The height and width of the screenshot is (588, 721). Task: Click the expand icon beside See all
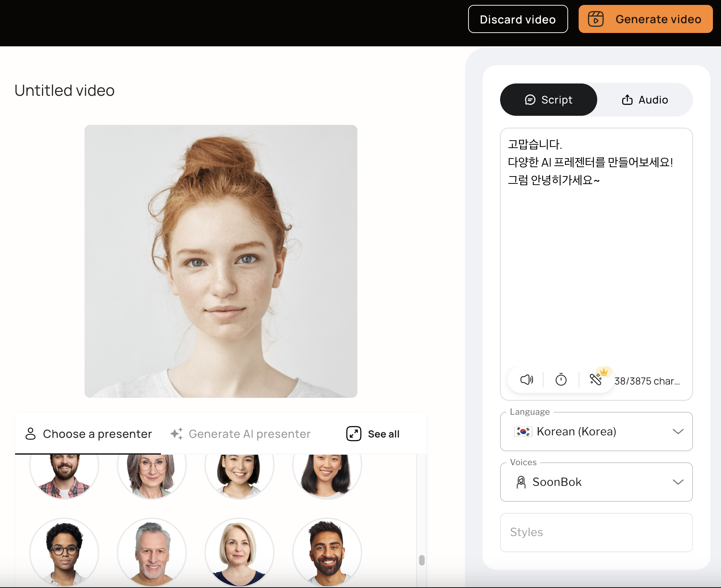click(x=353, y=434)
